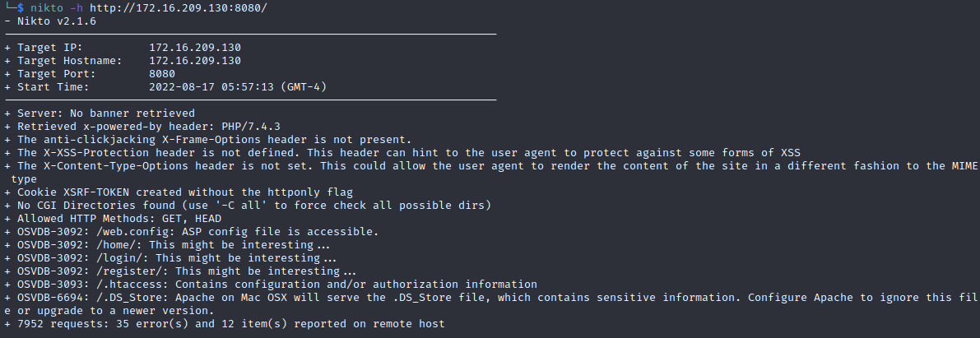This screenshot has height=338, width=980.
Task: Click the 'No banner retrieved' server line
Action: (107, 113)
